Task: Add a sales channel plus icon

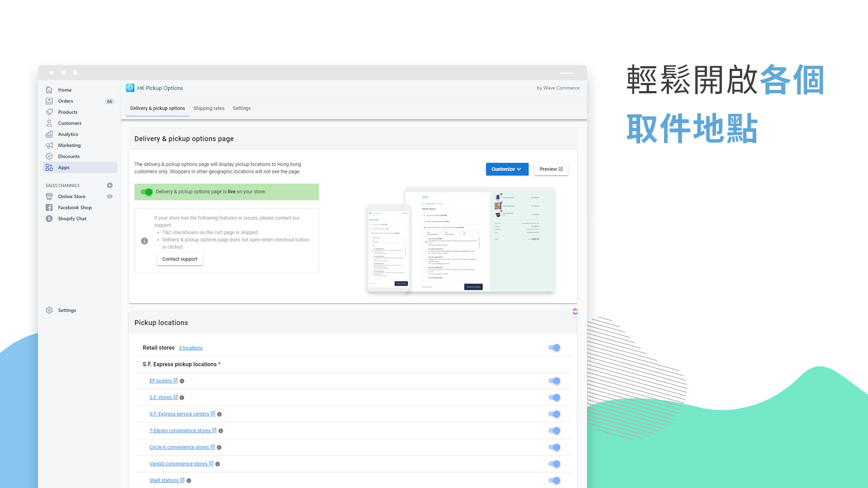Action: coord(110,185)
